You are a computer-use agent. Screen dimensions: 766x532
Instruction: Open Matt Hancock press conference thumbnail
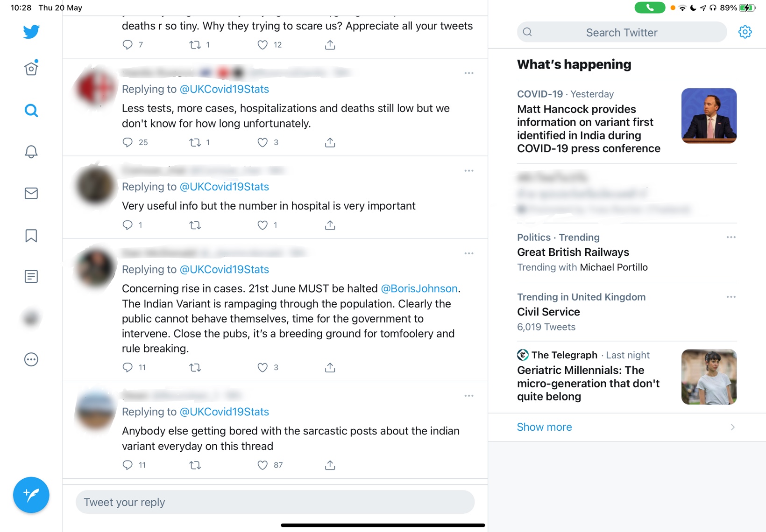(x=709, y=115)
